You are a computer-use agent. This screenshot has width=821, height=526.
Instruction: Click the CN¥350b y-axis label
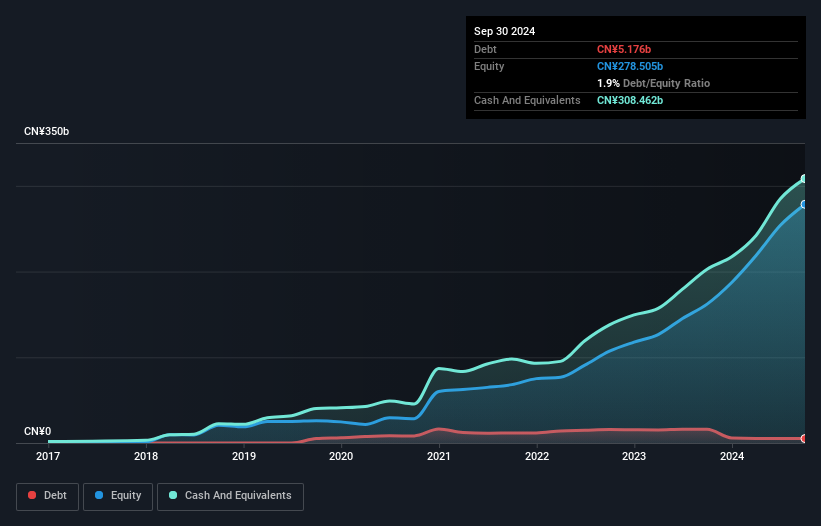(47, 131)
